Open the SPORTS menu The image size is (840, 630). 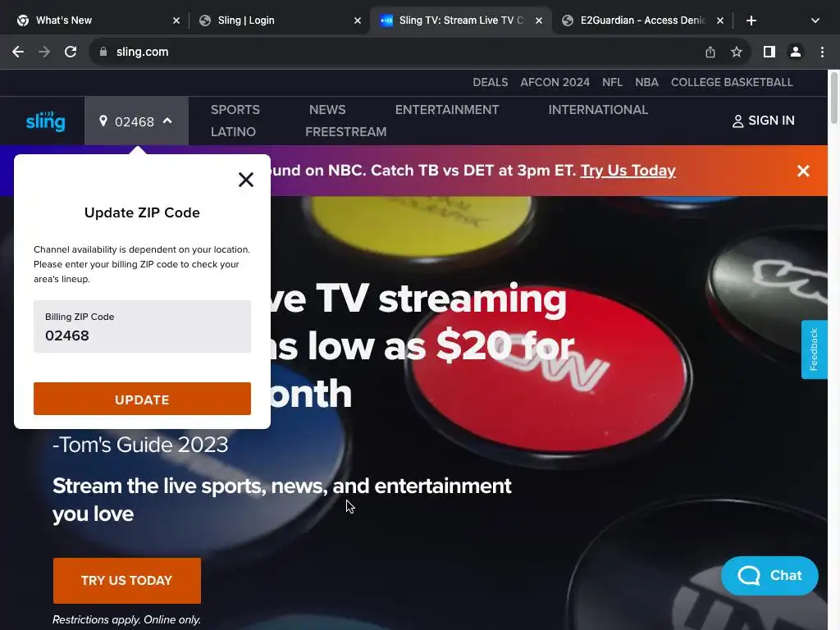235,110
